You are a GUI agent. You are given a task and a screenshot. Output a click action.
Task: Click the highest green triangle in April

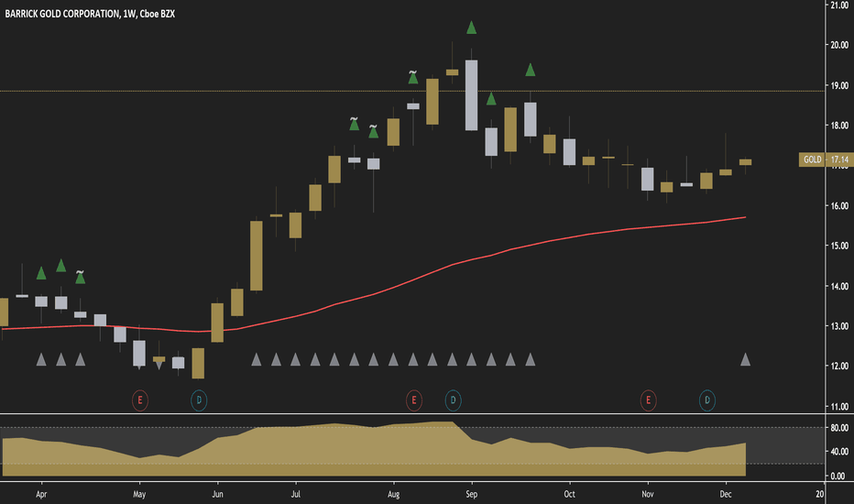point(61,266)
